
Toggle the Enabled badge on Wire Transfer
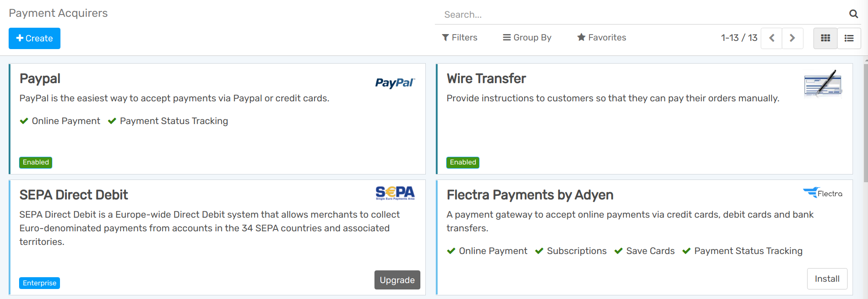[463, 162]
